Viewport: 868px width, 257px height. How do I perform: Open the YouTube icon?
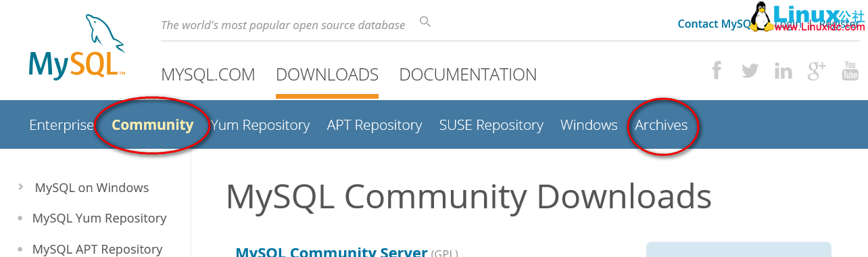850,70
